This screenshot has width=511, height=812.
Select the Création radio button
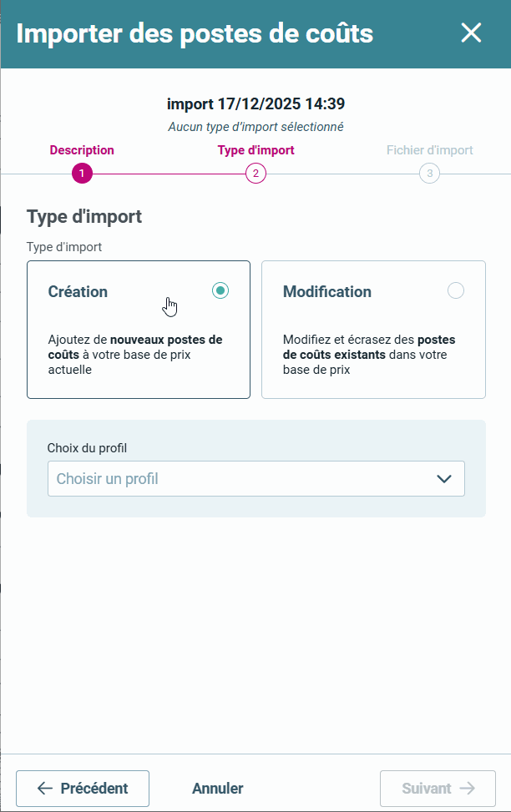[x=220, y=290]
